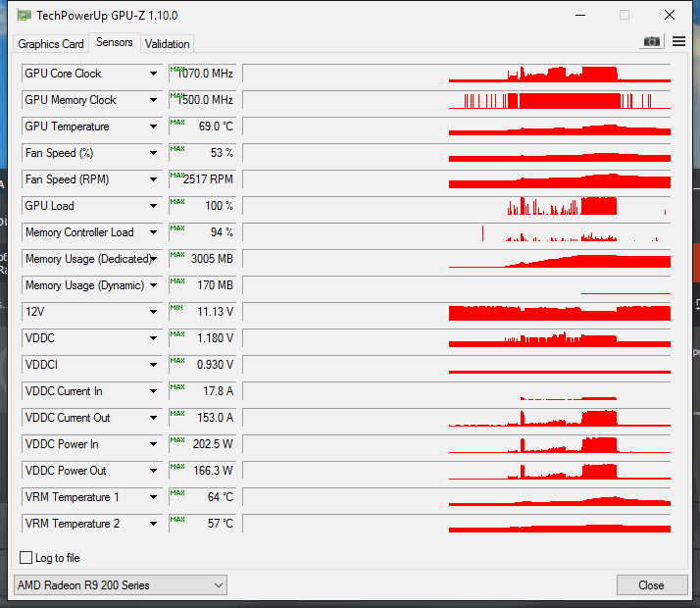Open the VDDC sensor dropdown
Screen dimensions: 700x608
(x=153, y=338)
